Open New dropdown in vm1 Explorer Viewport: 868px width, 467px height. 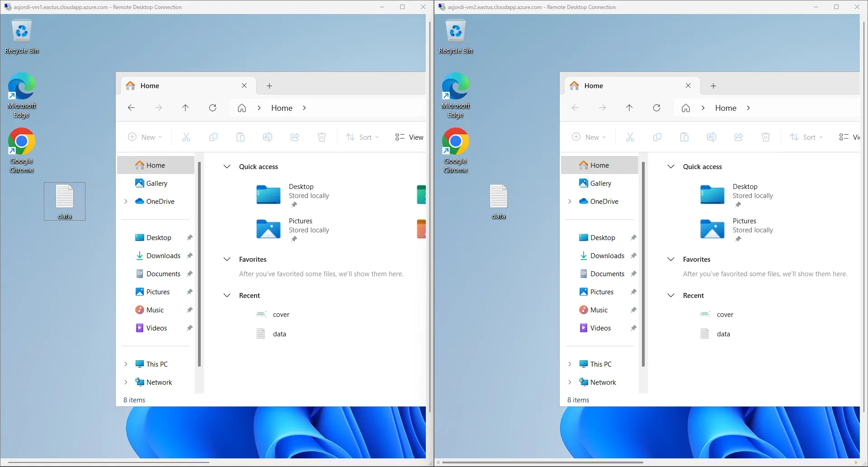[x=145, y=137]
